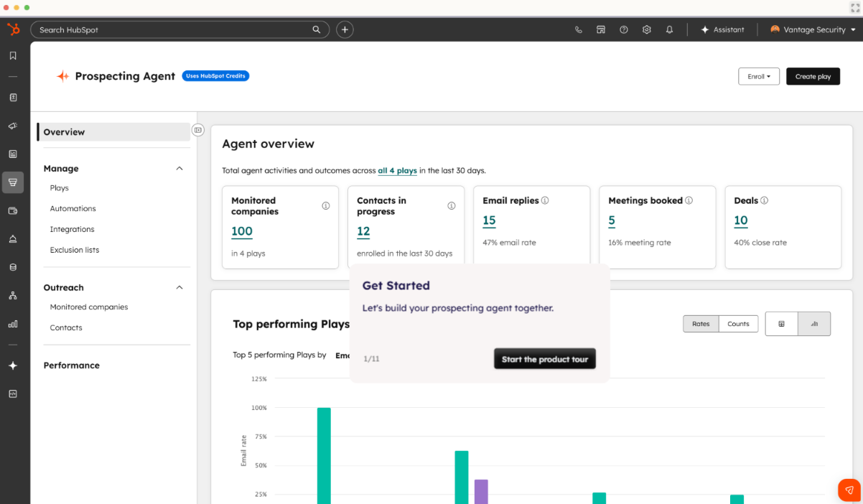Select the highlighted Sales funnel icon
This screenshot has width=863, height=504.
pos(13,182)
